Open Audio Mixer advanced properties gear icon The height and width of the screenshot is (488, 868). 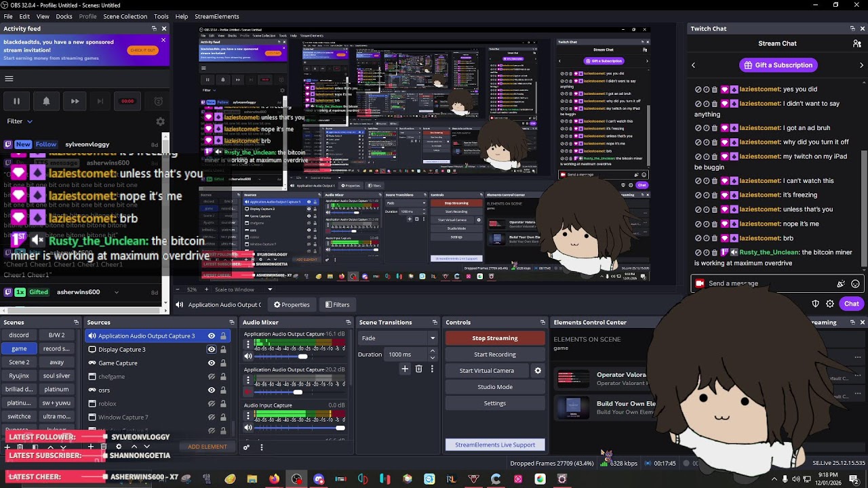pos(246,447)
